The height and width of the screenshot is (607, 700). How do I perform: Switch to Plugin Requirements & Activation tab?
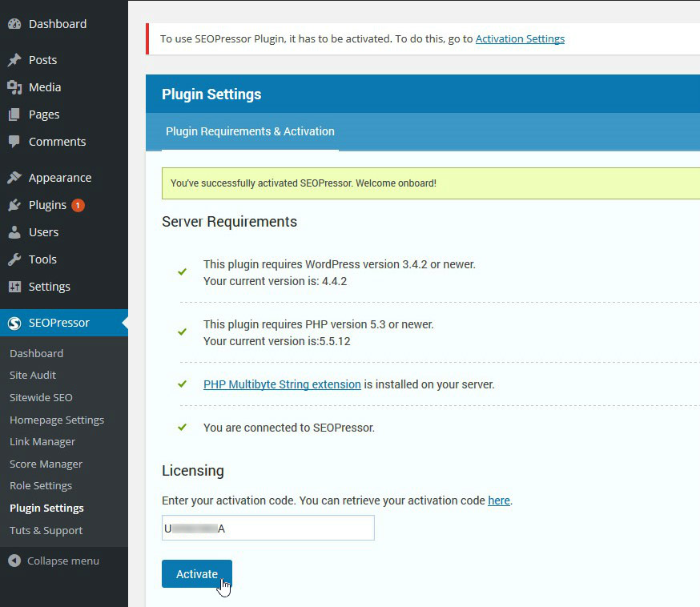coord(250,131)
